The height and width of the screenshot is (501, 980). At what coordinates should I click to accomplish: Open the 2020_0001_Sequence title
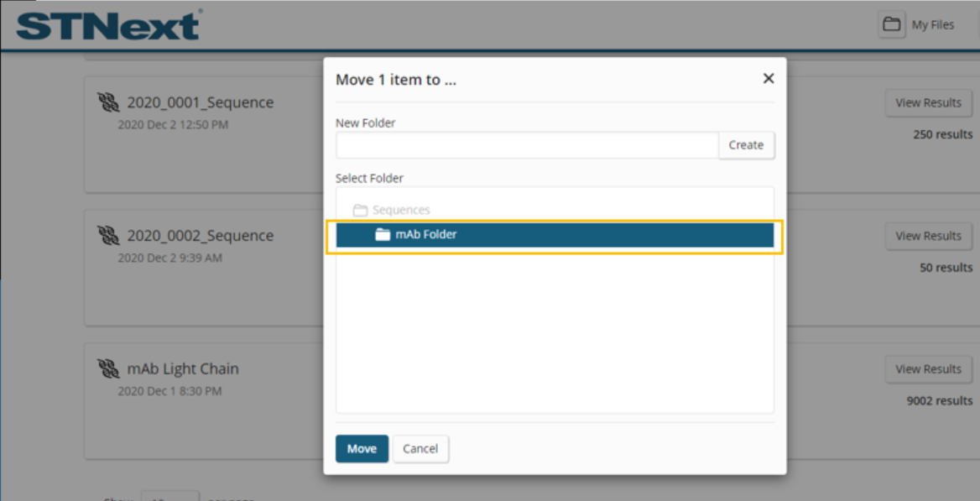tap(200, 102)
